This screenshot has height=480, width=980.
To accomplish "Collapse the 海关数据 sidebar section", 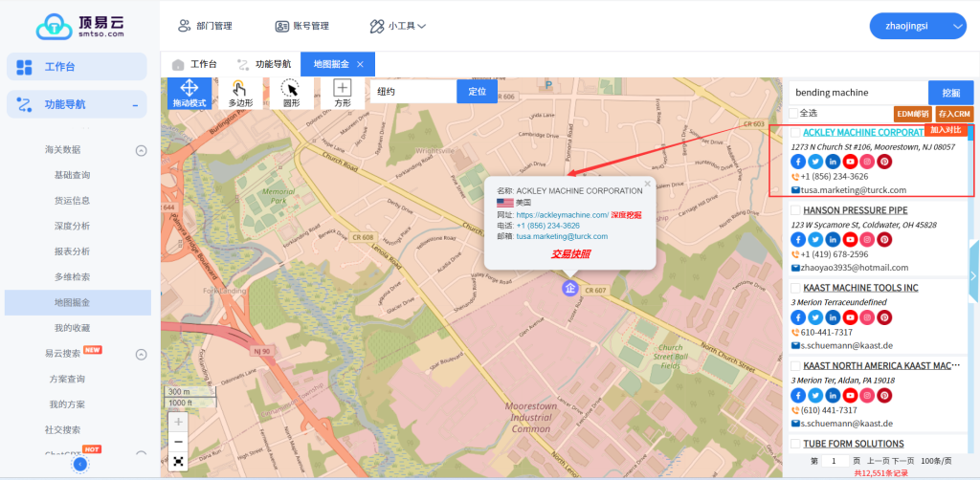I will tap(141, 150).
